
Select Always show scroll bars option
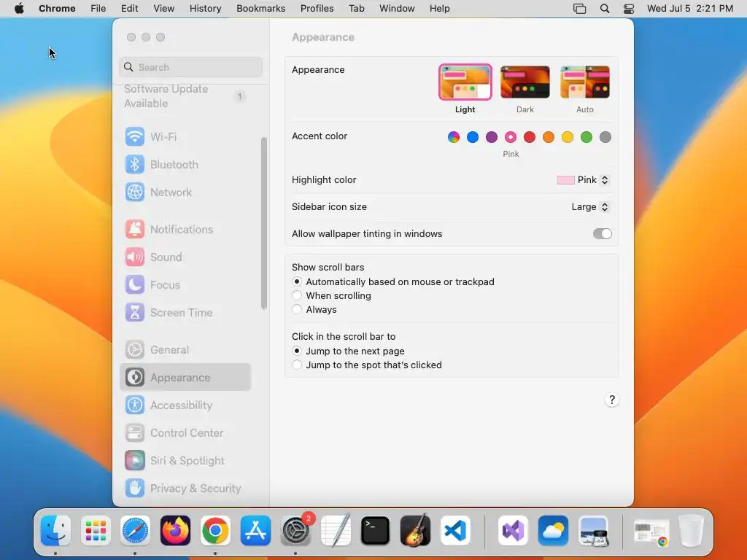pos(297,309)
